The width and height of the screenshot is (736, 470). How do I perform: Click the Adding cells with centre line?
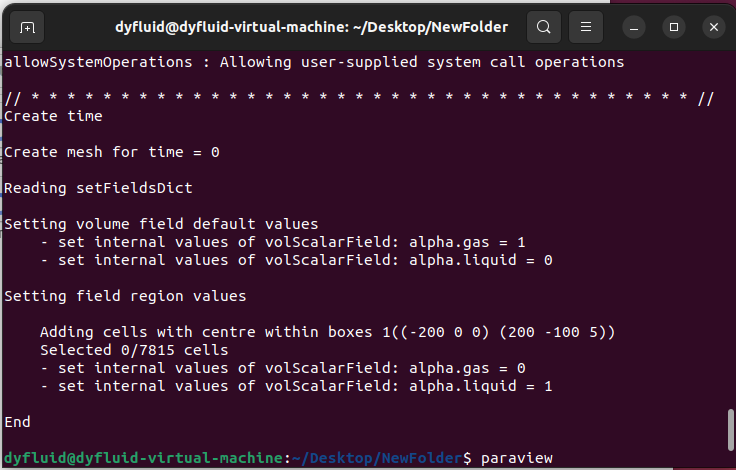327,332
